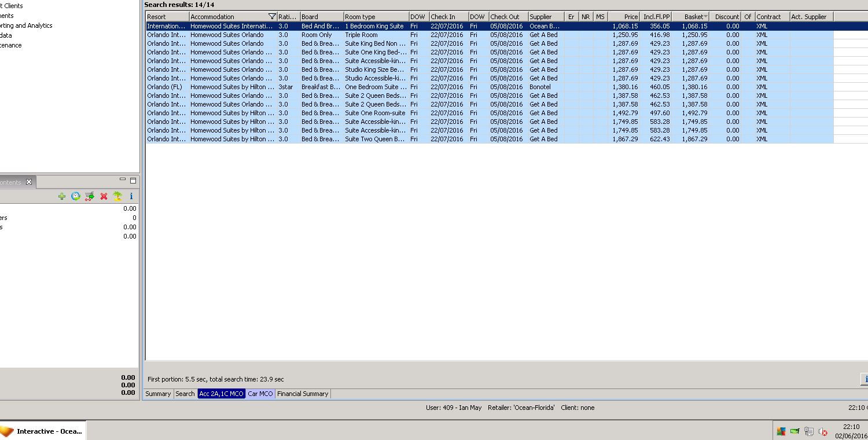Sort by the Contract column header

[x=773, y=17]
